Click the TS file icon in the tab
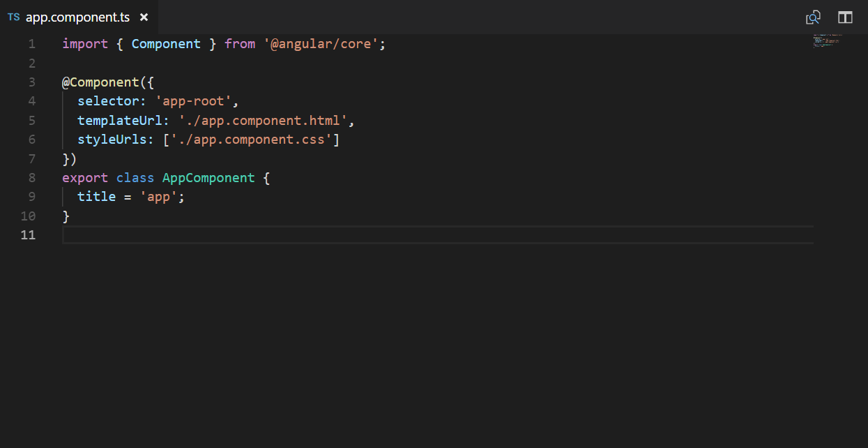Image resolution: width=868 pixels, height=448 pixels. coord(13,17)
